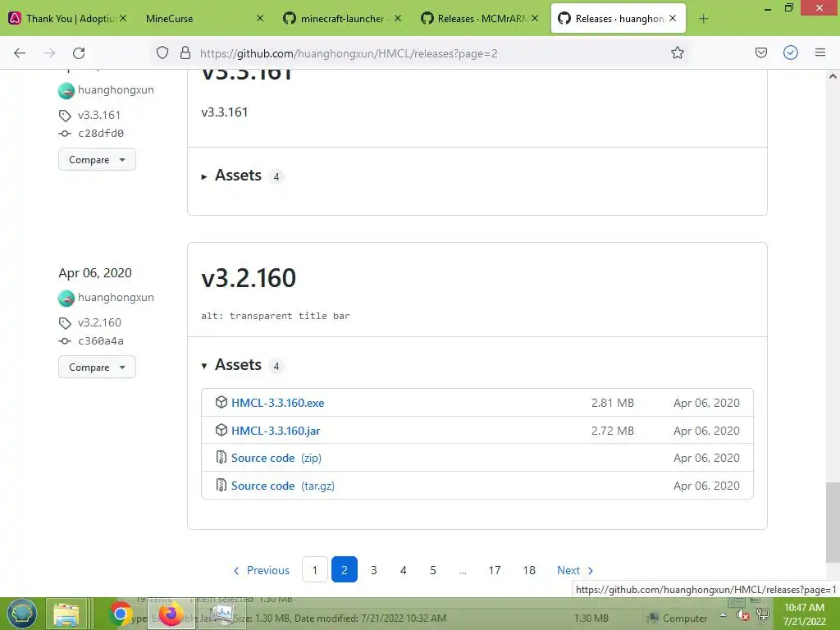Click package icon for HMCL-3.3.160.jar
Viewport: 840px width, 630px height.
click(x=221, y=430)
